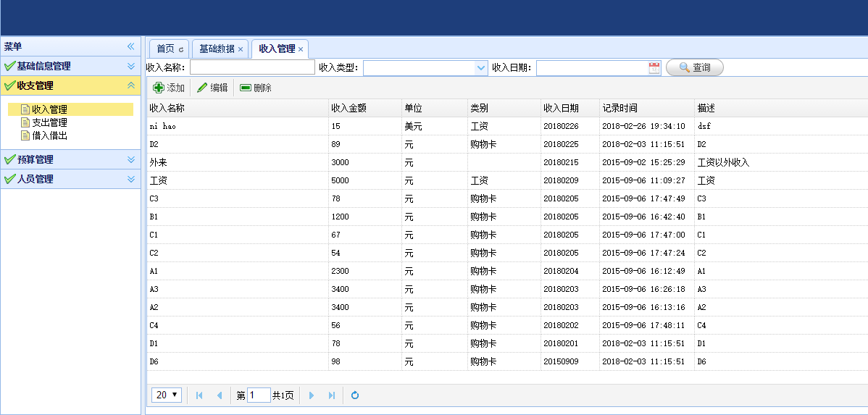Close the 基础数据 tab
Screen dimensions: 868x415
pos(241,49)
